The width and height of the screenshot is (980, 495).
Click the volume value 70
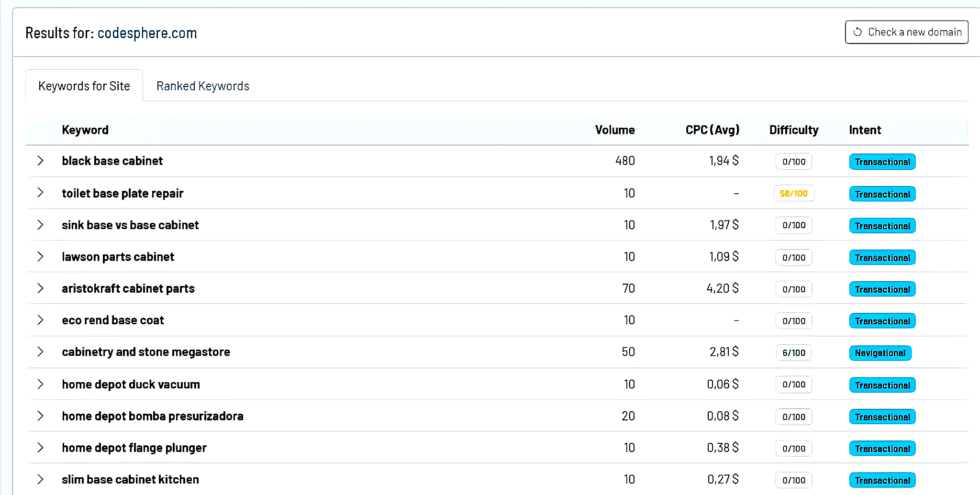pos(628,288)
